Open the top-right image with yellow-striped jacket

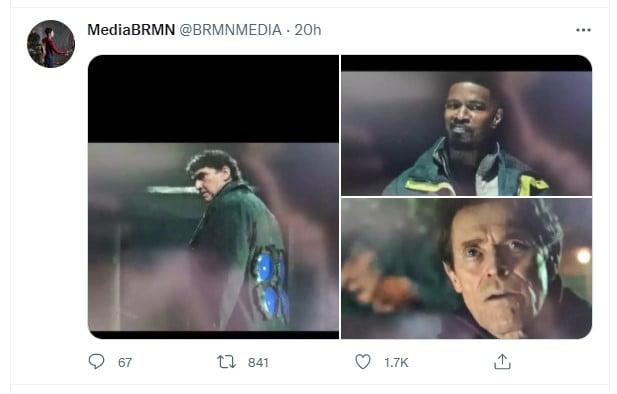tap(466, 125)
